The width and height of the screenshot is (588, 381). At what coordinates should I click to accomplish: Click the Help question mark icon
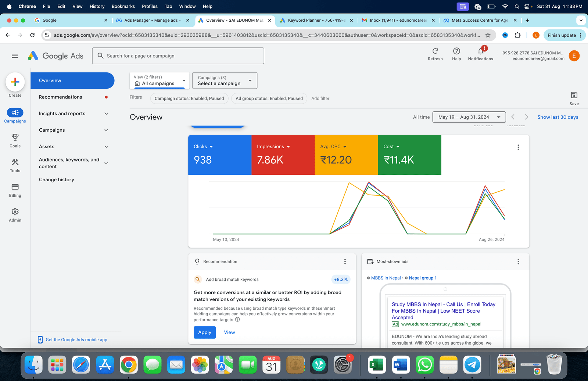[x=456, y=51]
